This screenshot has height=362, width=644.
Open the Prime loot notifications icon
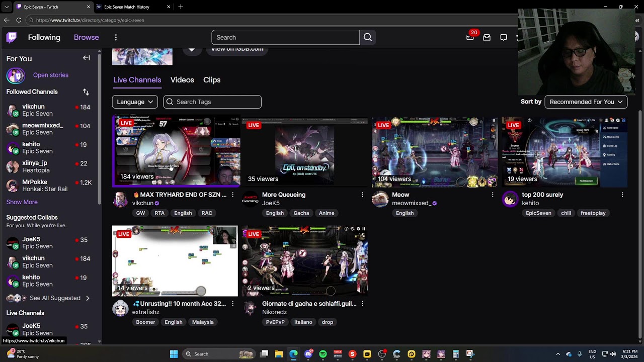(470, 37)
